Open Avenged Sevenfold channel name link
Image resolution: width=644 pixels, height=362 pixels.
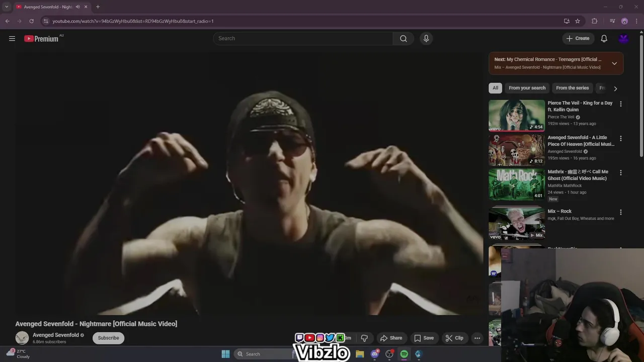[56, 335]
